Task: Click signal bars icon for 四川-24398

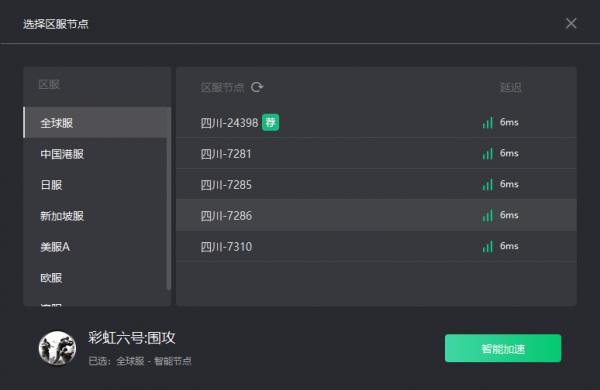Action: [x=488, y=122]
